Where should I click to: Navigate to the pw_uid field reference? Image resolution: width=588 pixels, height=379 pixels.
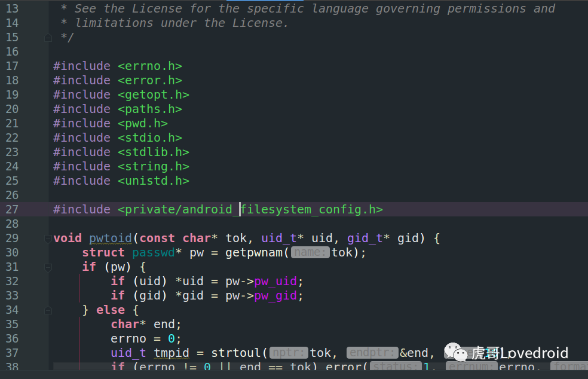276,281
